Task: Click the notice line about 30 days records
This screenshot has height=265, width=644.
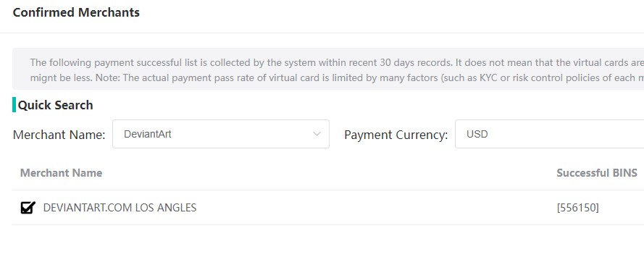Action: (x=337, y=63)
